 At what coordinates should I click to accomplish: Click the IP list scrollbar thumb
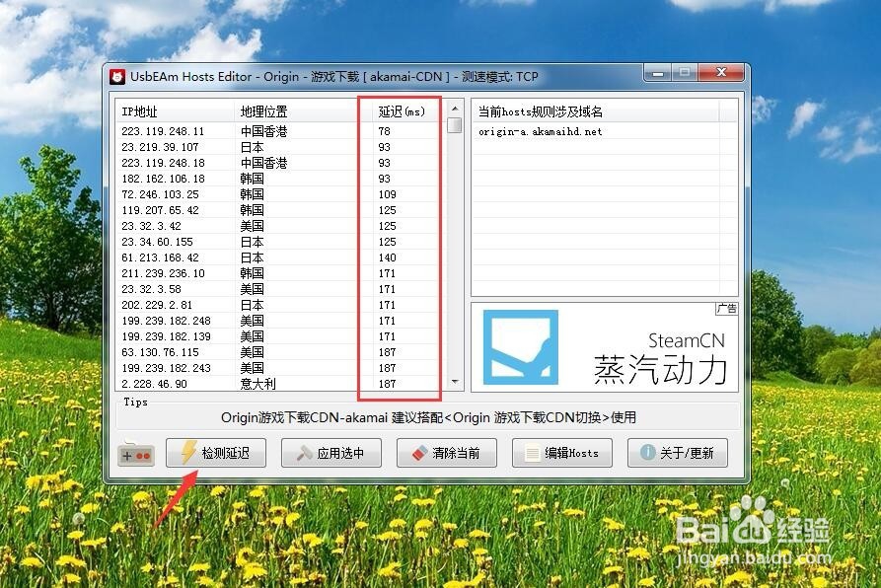[455, 124]
